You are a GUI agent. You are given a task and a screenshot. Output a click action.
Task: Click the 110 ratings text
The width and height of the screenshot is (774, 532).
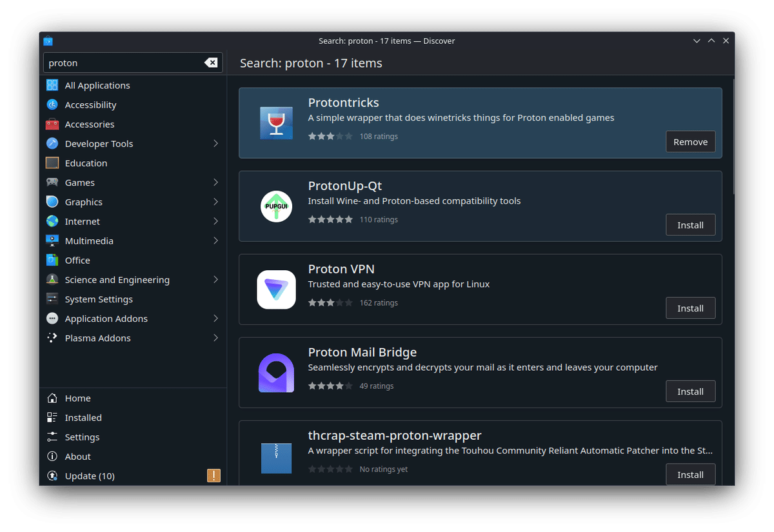(x=379, y=219)
